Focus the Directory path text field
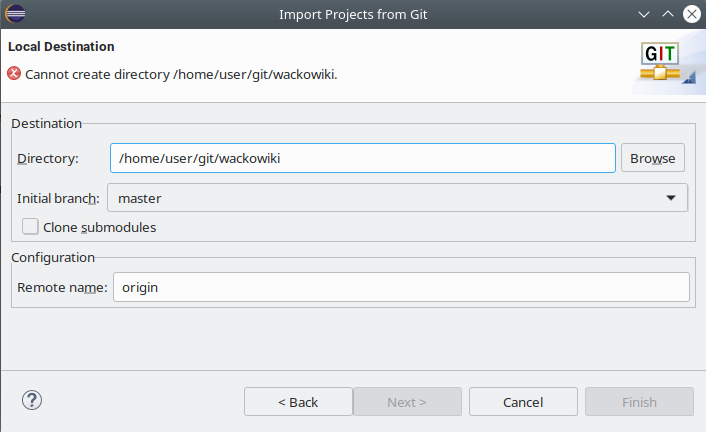This screenshot has width=706, height=432. click(362, 158)
